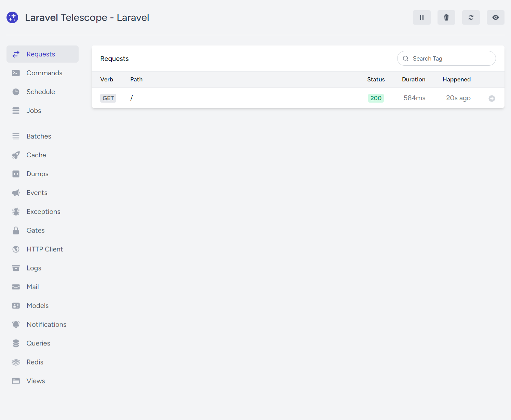
Task: Open the Jobs section
Action: [34, 110]
